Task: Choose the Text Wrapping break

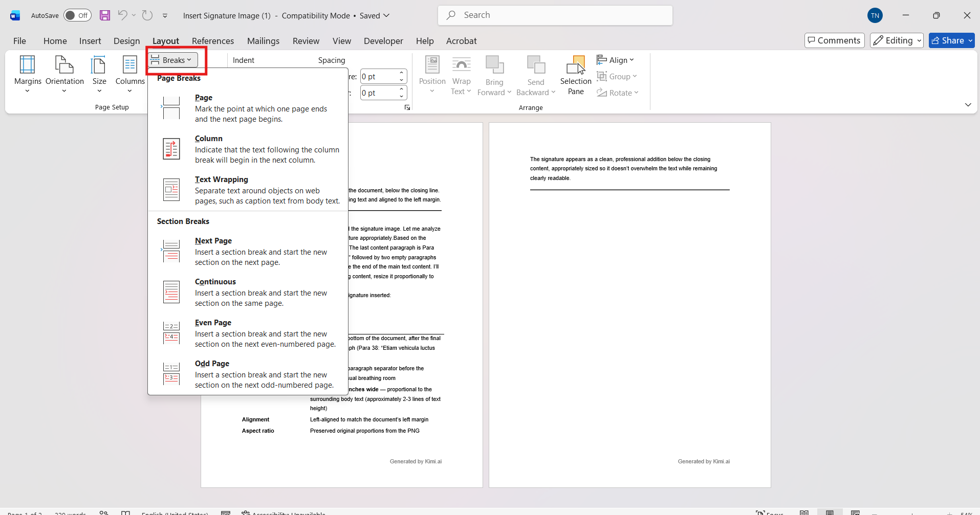Action: [x=248, y=190]
